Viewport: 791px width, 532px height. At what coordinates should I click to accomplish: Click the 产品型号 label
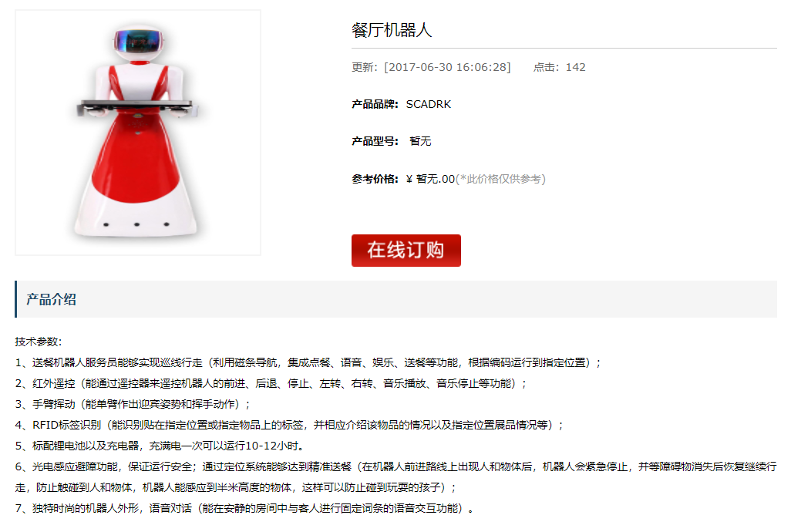pos(375,141)
